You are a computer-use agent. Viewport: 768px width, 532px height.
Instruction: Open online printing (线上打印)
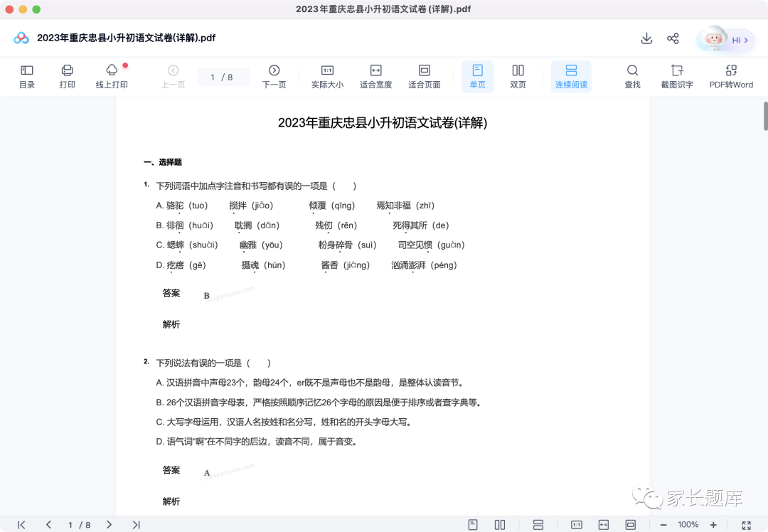pyautogui.click(x=112, y=77)
